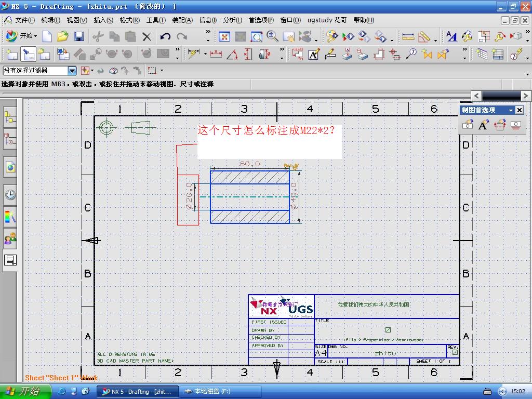Open the 首选项(P) menu
Viewport: 532px width, 399px height.
click(261, 20)
